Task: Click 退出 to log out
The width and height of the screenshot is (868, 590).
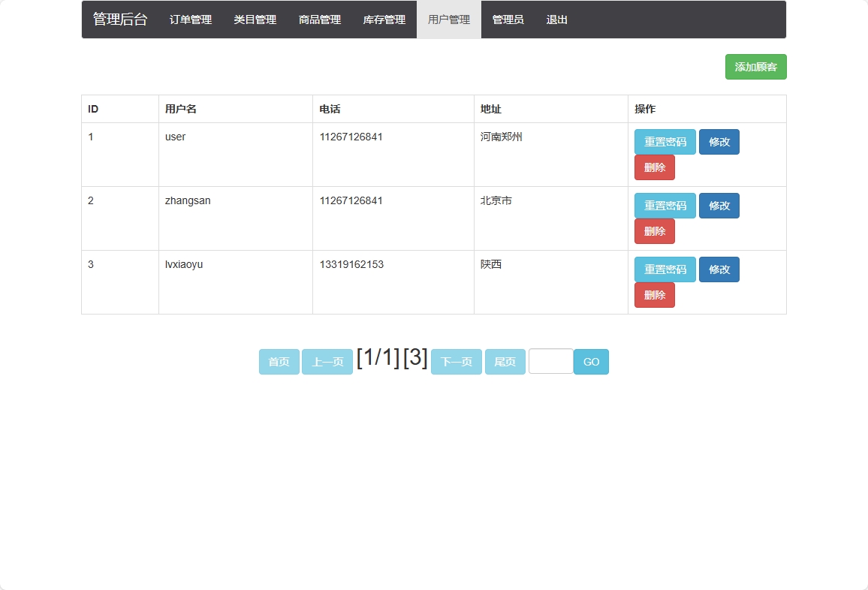Action: (x=556, y=20)
